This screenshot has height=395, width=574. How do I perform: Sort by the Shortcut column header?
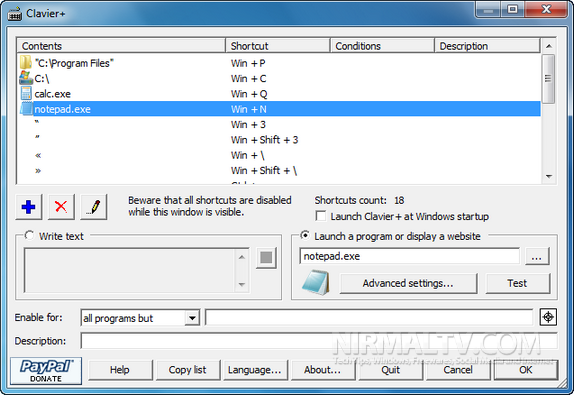click(x=278, y=46)
